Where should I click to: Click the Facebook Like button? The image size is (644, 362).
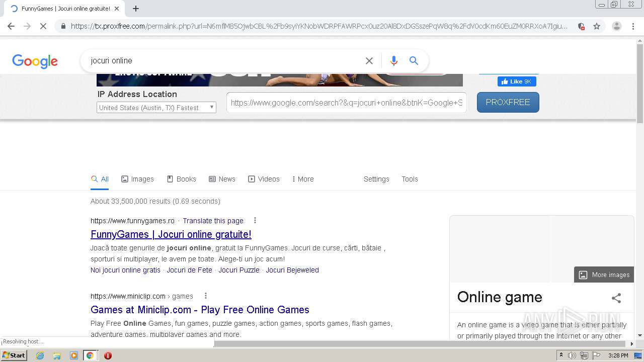tap(517, 81)
